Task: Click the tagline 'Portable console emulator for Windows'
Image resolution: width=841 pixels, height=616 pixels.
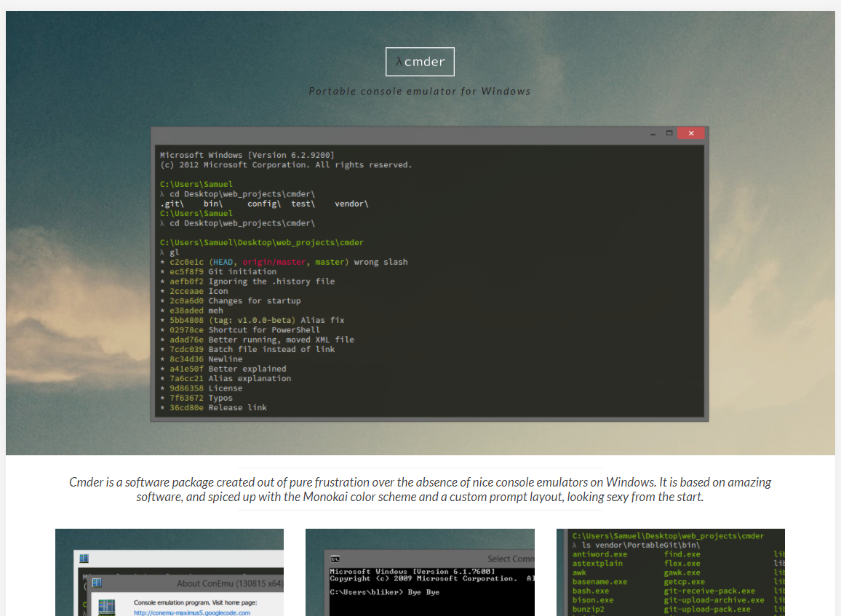Action: (x=420, y=91)
